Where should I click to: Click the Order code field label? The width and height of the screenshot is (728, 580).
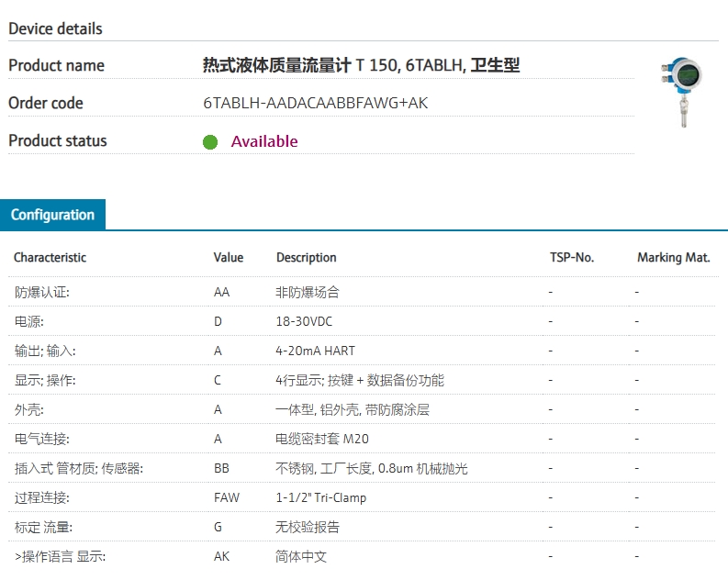tap(46, 103)
